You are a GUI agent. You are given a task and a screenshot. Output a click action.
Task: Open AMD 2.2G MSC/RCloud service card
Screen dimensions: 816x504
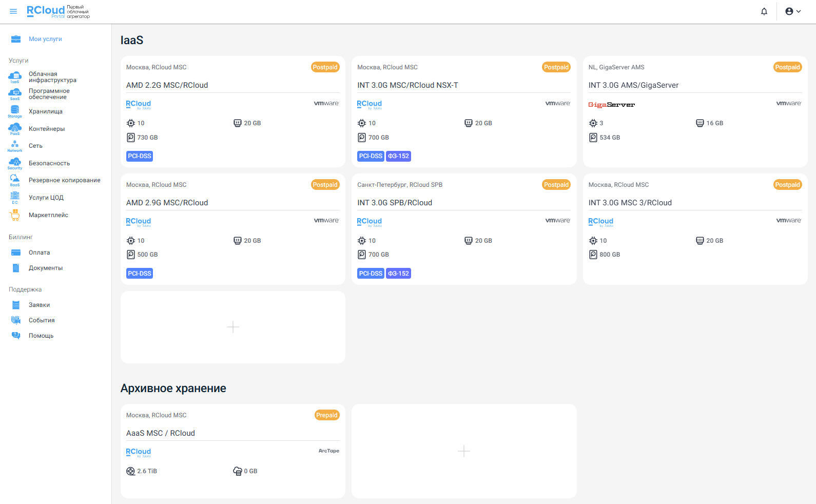pyautogui.click(x=167, y=85)
